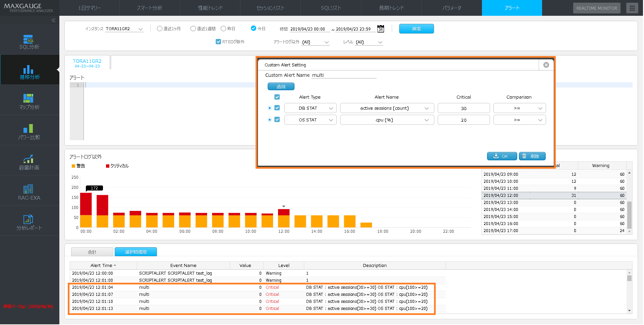
Task: Open パワー比較 sidebar icon
Action: pyautogui.click(x=30, y=132)
